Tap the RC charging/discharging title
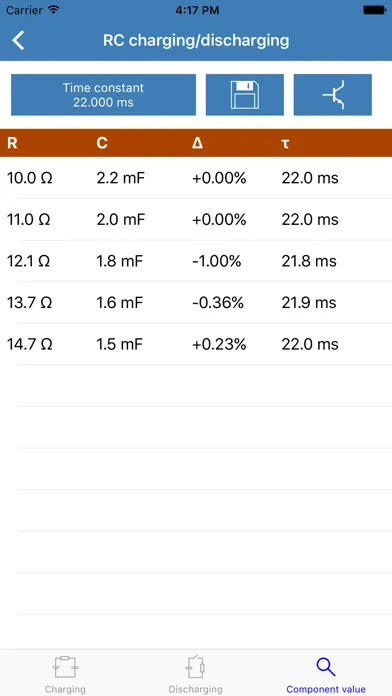 point(196,40)
